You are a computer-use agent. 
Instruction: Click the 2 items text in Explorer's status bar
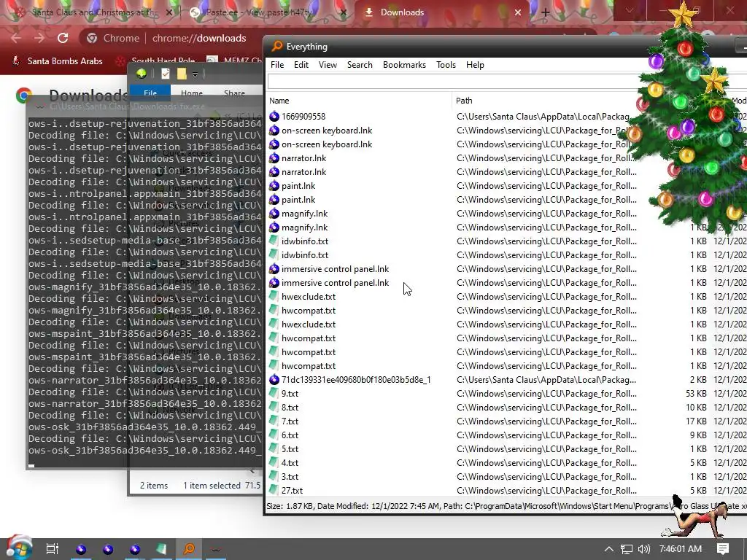(x=154, y=485)
